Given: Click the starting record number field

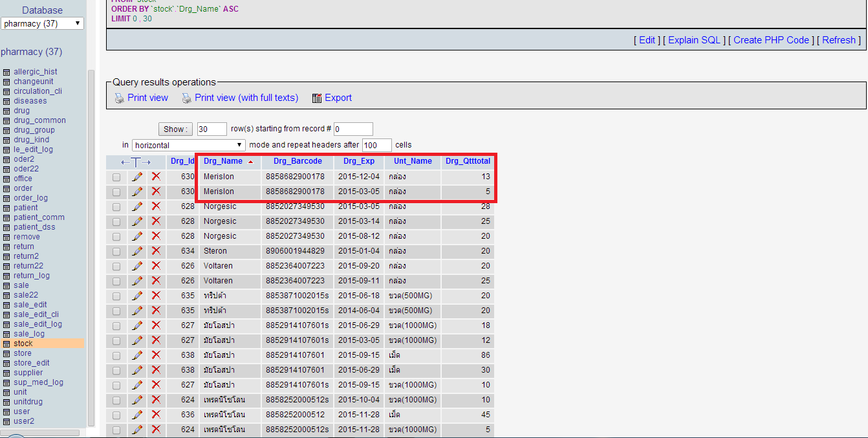Looking at the screenshot, I should [x=353, y=129].
